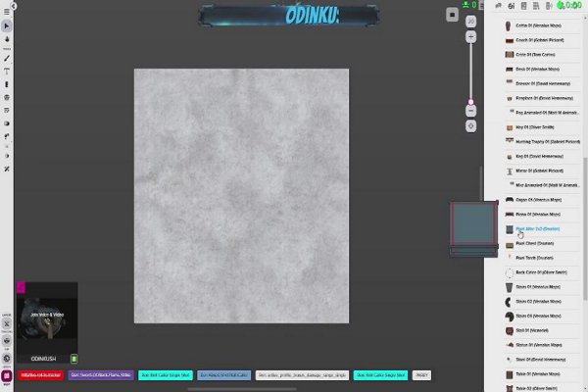The width and height of the screenshot is (588, 392).
Task: Select the Fireplace 01 asset
Action: pyautogui.click(x=542, y=98)
